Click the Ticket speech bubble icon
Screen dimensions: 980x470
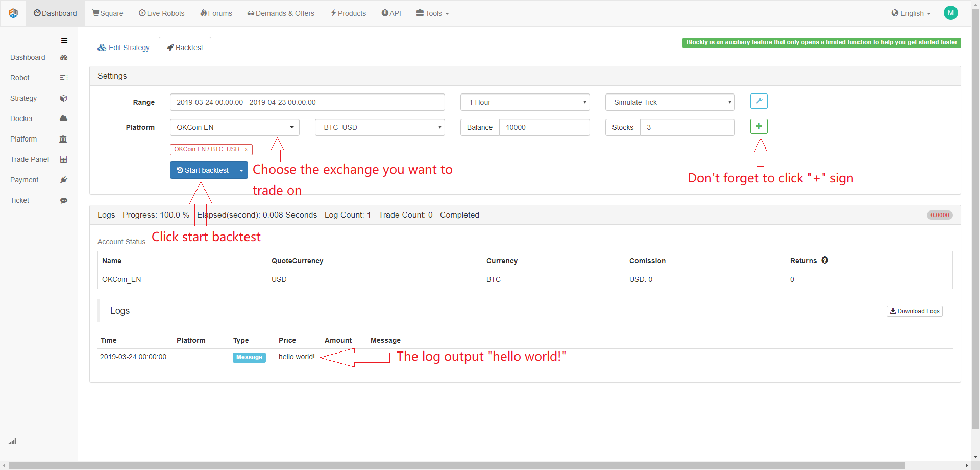[64, 200]
